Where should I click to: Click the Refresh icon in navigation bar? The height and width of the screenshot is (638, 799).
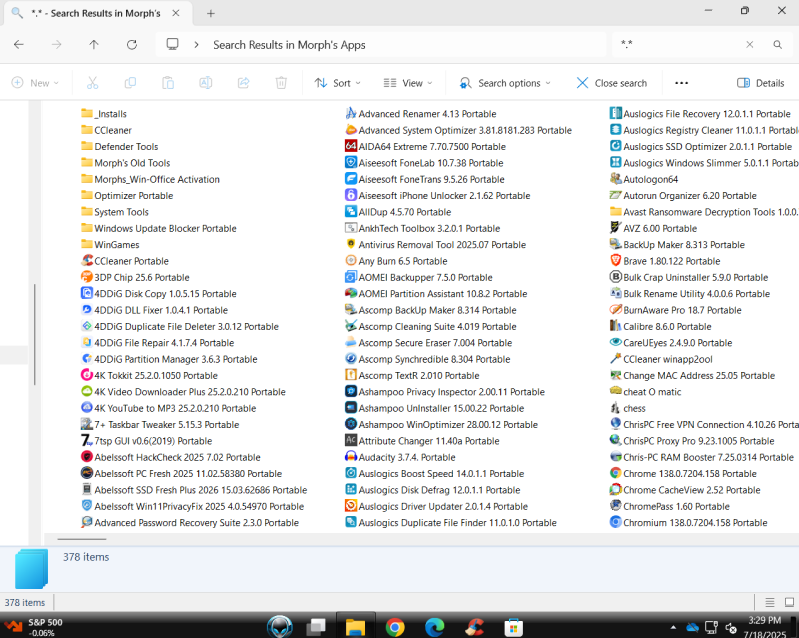pos(132,45)
